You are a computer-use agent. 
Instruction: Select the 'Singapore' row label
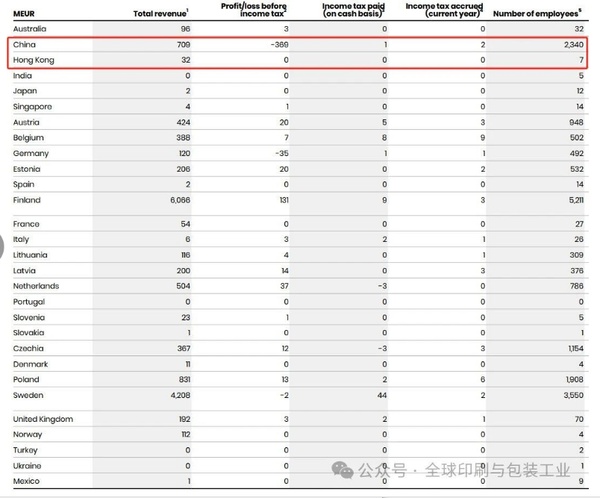(x=32, y=107)
